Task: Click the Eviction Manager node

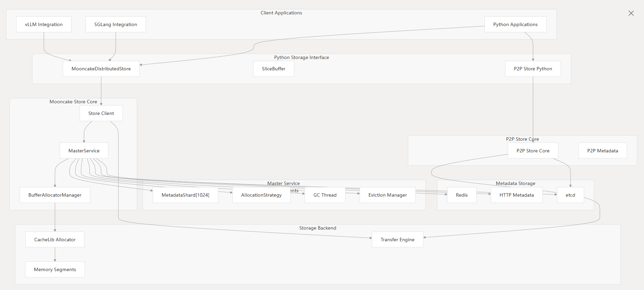Action: (x=388, y=195)
